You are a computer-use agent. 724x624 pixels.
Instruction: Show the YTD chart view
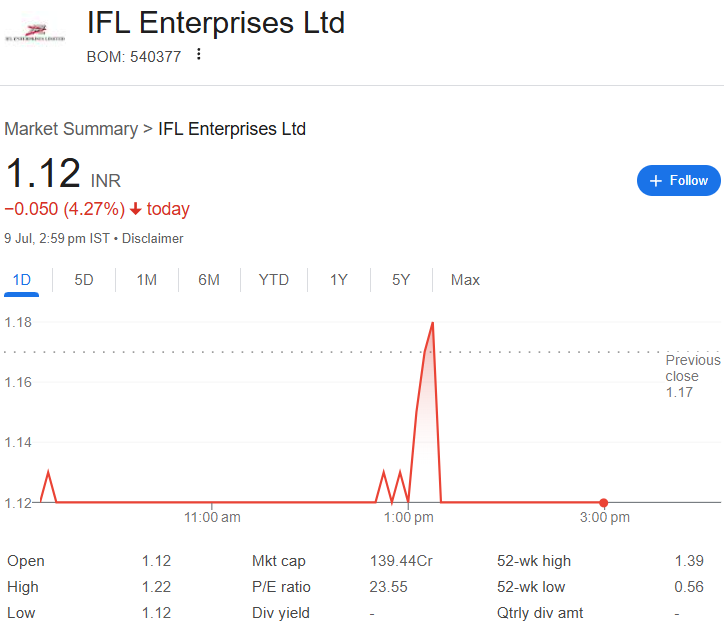point(274,280)
